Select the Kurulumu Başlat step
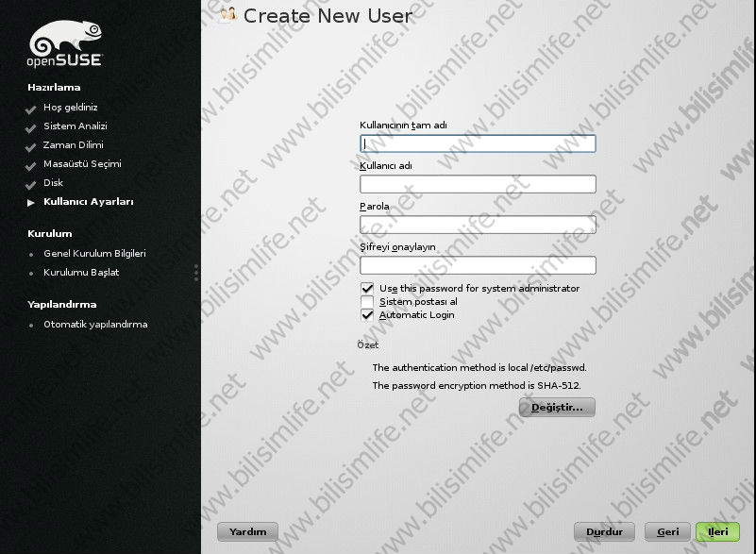Screen dimensions: 756x554 coord(81,273)
